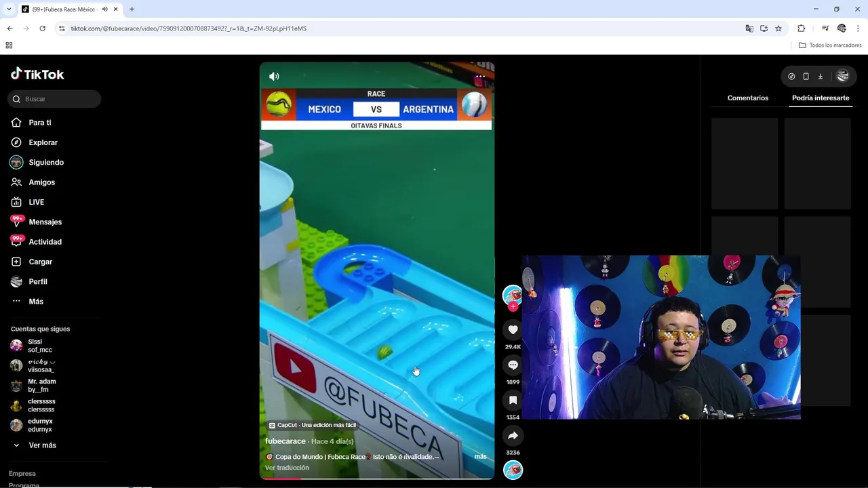868x488 pixels.
Task: Open the TikTok profile avatar in top pill
Action: pyautogui.click(x=843, y=76)
